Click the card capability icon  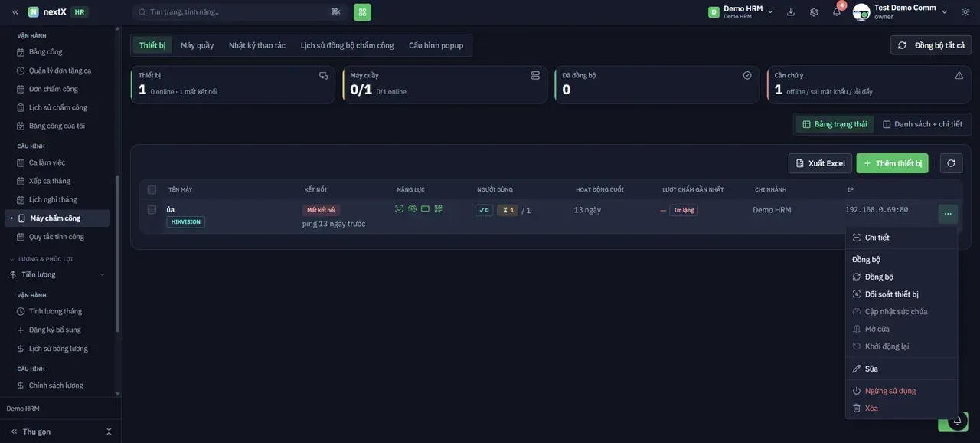click(425, 208)
